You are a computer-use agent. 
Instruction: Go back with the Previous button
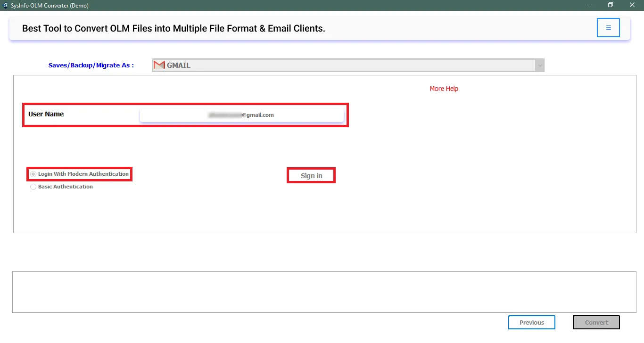tap(532, 323)
